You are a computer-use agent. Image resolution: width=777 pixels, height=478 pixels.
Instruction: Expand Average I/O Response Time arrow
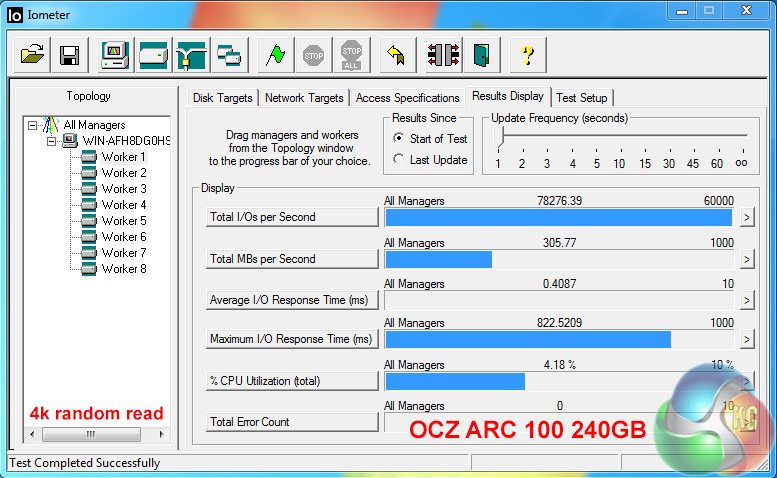pos(747,301)
